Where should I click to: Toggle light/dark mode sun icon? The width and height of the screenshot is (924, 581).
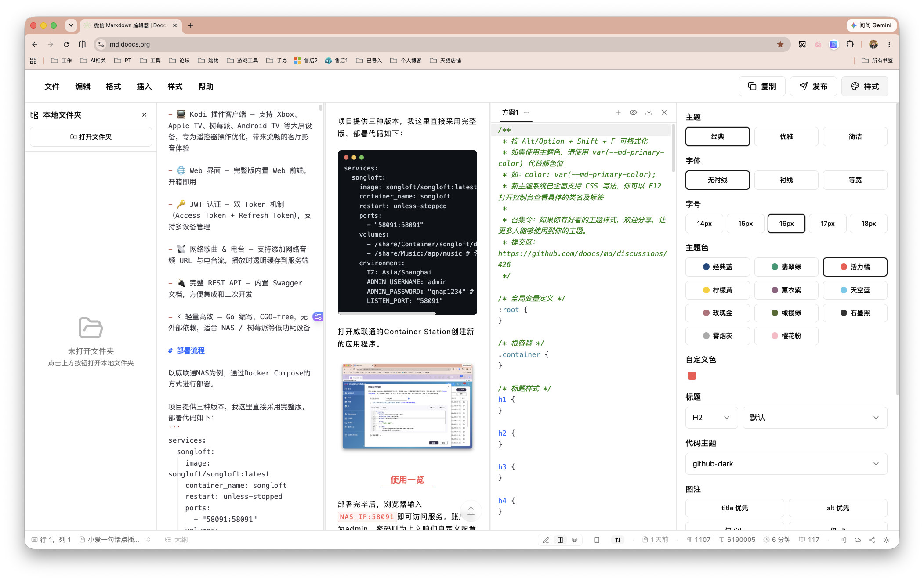click(x=886, y=540)
